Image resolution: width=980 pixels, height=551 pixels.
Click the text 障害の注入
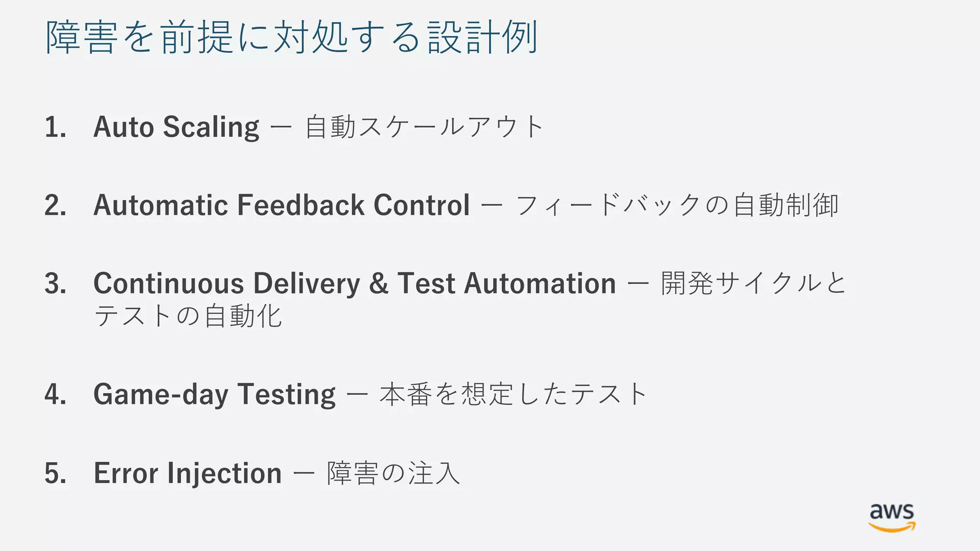coord(393,473)
